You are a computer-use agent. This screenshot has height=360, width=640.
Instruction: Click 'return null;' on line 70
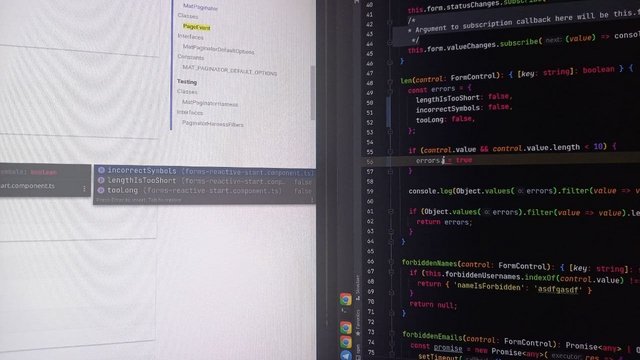433,305
